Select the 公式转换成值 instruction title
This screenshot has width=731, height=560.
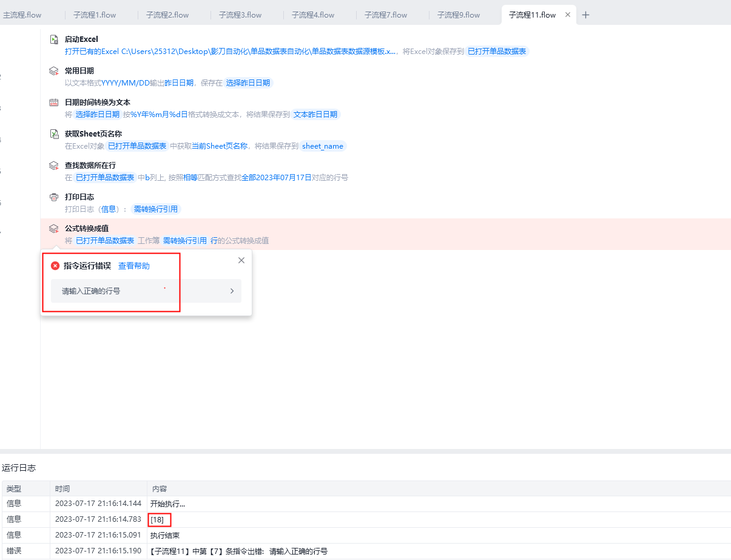coord(87,229)
